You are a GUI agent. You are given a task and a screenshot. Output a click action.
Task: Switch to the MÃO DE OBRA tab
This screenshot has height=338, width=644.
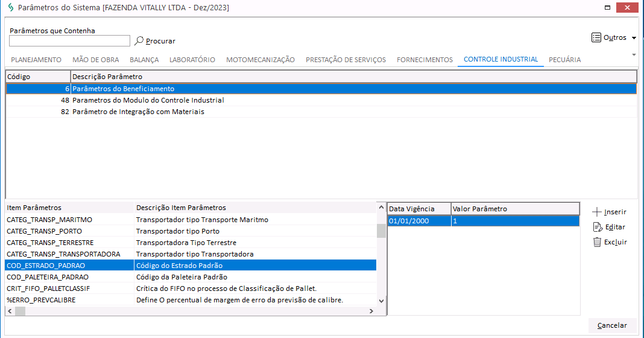[x=96, y=60]
